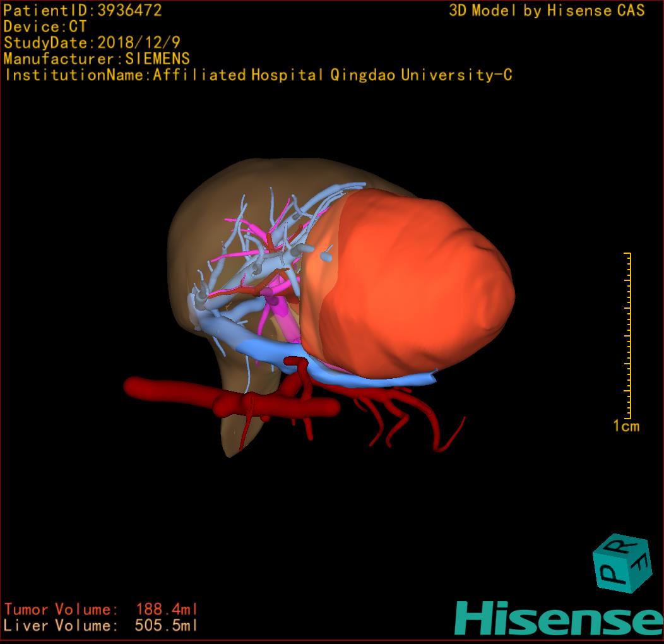Click the Hisense logo

559,618
